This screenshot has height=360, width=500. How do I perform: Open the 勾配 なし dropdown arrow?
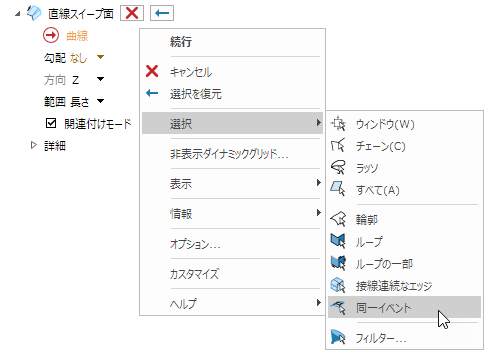pos(100,57)
